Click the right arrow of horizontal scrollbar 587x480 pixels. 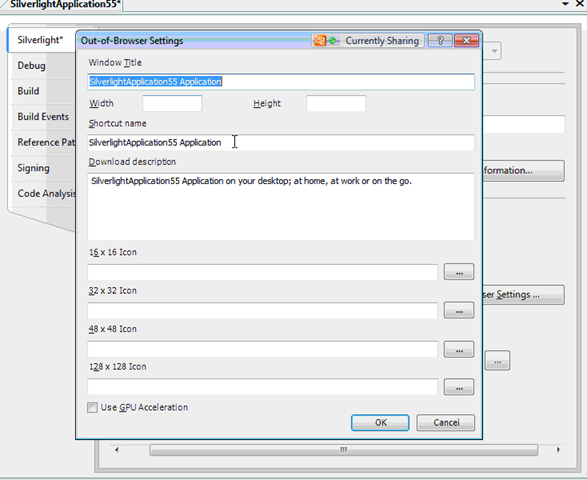[x=558, y=450]
